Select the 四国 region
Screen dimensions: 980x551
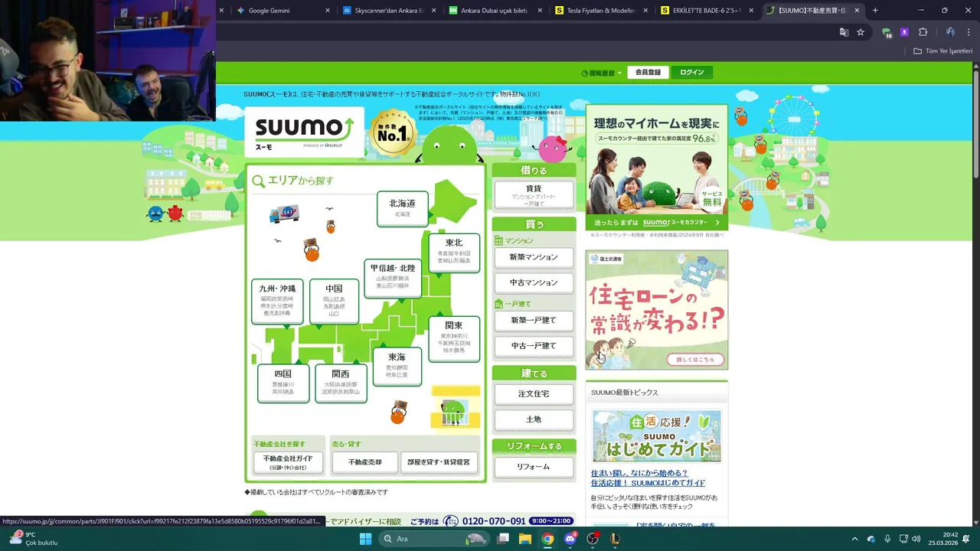pos(283,383)
